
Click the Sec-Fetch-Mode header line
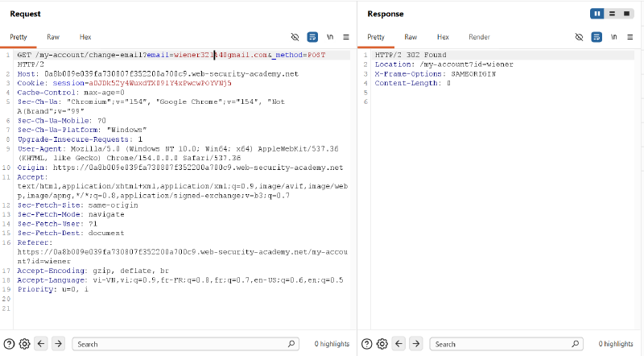71,214
